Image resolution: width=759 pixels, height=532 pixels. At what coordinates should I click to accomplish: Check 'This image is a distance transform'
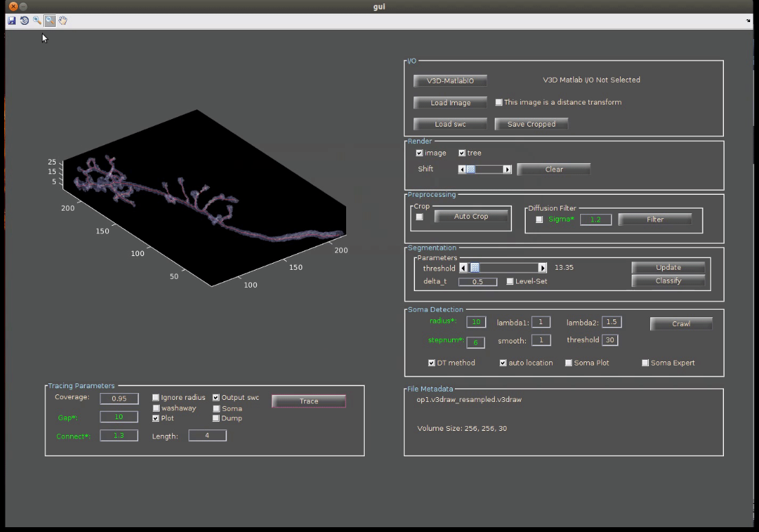pyautogui.click(x=499, y=103)
